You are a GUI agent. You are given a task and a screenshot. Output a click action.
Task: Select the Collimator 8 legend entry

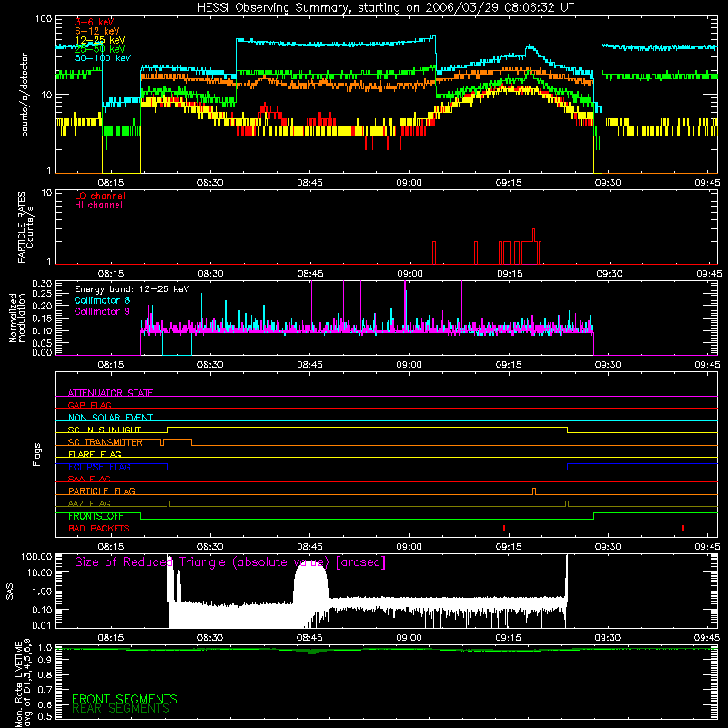[x=102, y=300]
